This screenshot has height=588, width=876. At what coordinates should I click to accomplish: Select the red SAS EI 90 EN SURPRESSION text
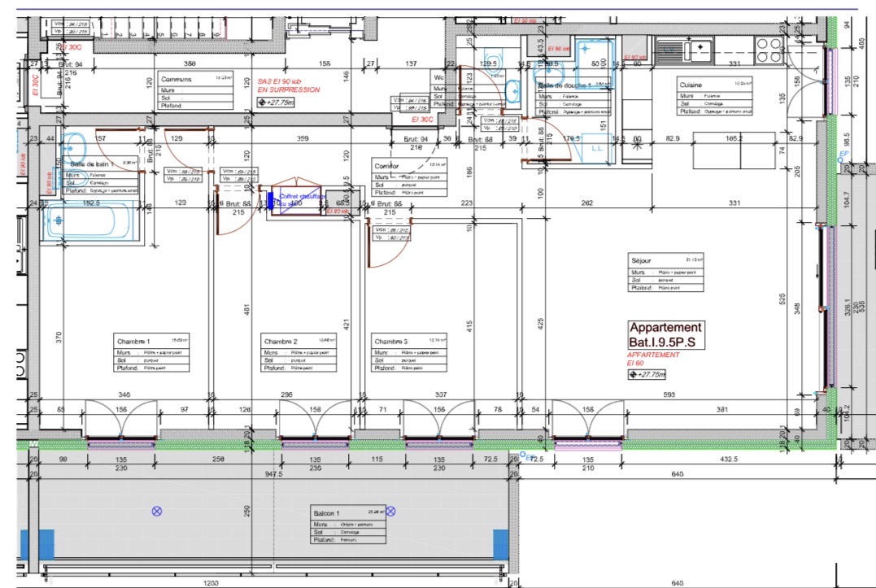coord(289,85)
